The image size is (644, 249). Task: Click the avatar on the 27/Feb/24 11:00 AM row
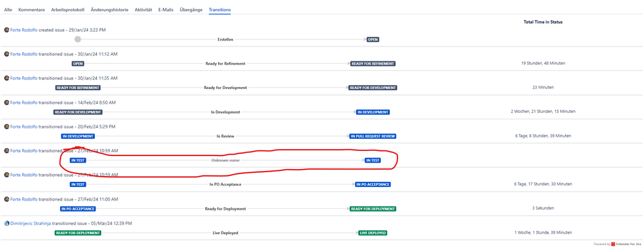[x=6, y=199]
